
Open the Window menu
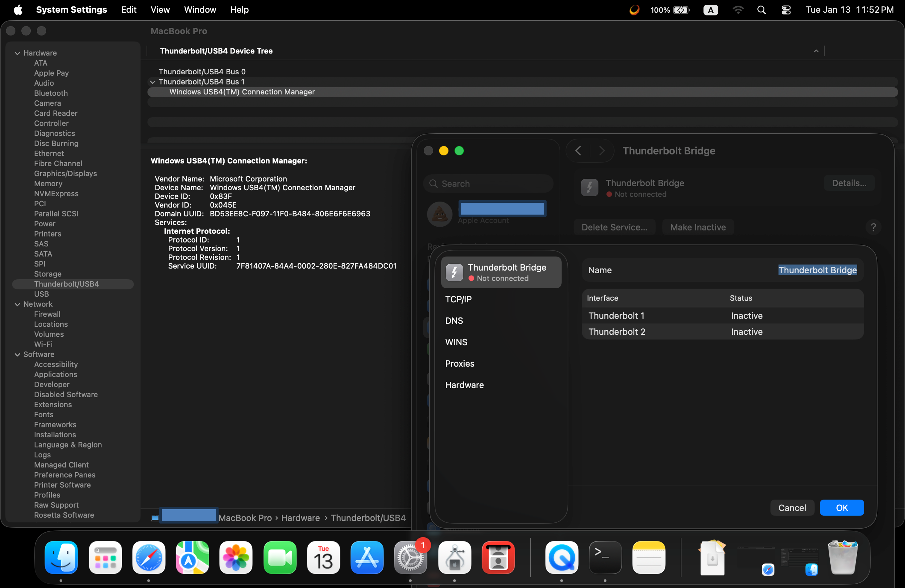point(200,10)
